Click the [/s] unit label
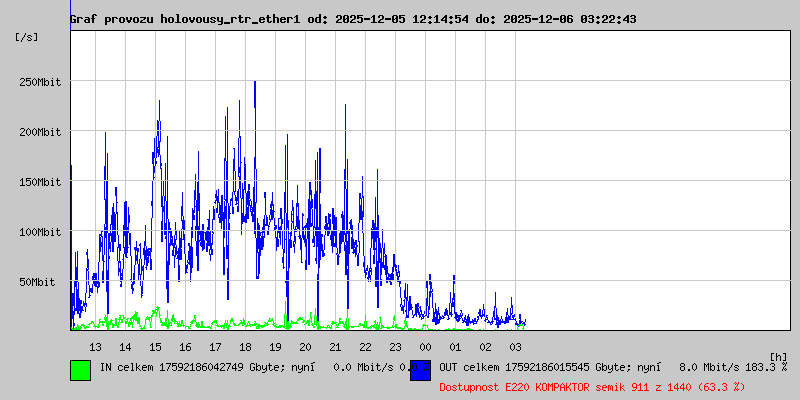 [27, 36]
